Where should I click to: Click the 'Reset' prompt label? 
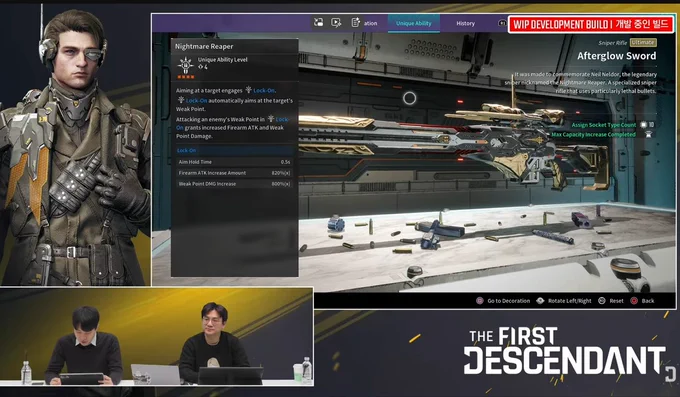[x=616, y=301]
